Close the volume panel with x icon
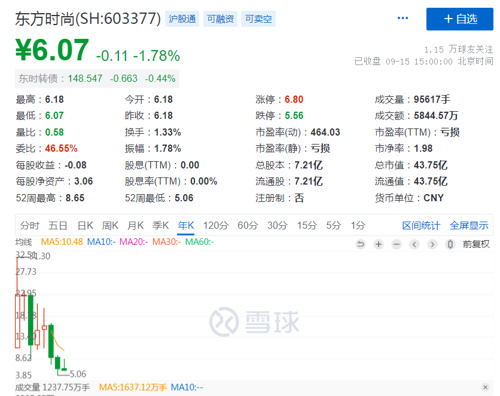 [x=485, y=387]
